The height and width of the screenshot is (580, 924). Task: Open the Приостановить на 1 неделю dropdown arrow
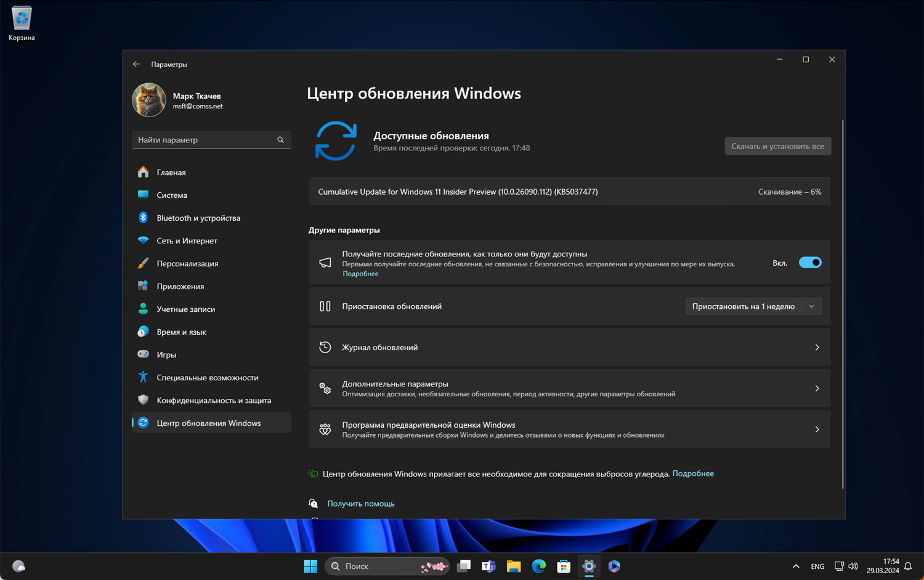pos(811,306)
